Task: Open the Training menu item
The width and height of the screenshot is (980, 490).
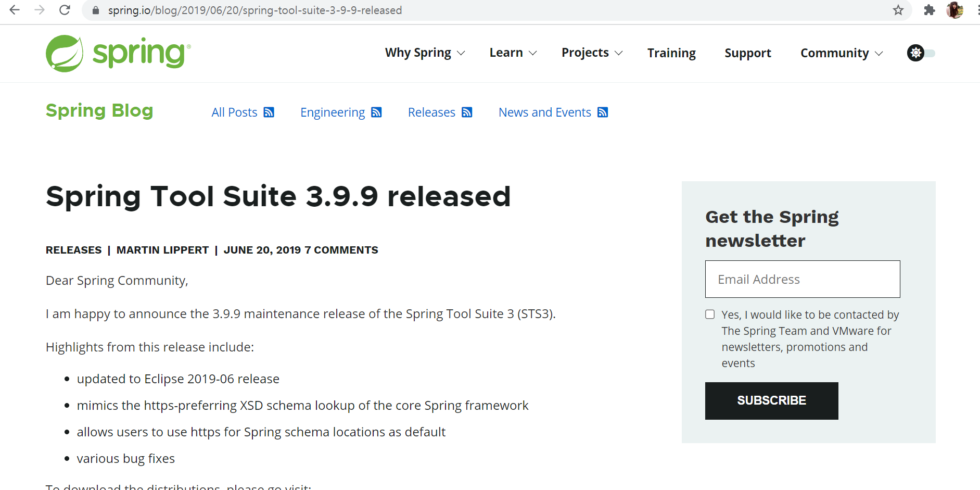Action: [x=671, y=53]
